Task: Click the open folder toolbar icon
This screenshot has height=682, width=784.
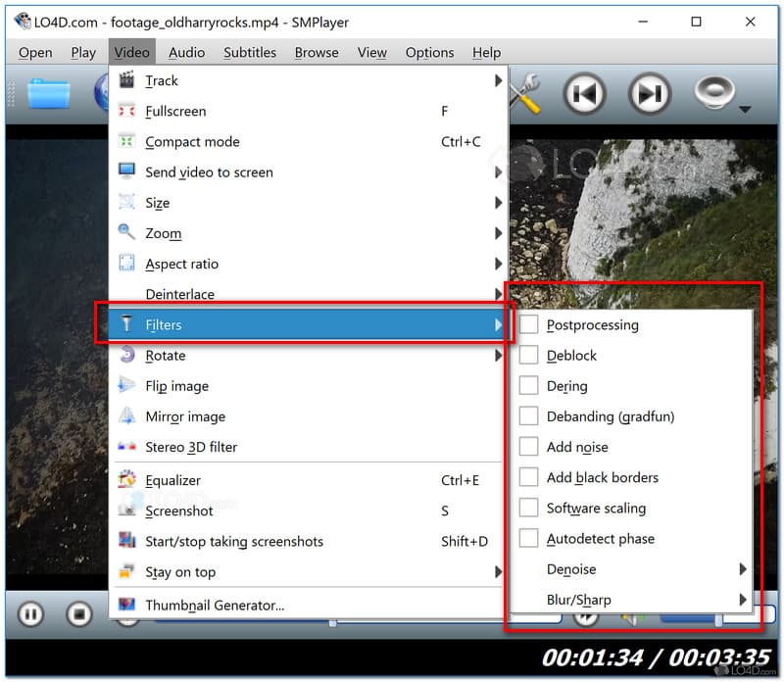Action: tap(48, 94)
